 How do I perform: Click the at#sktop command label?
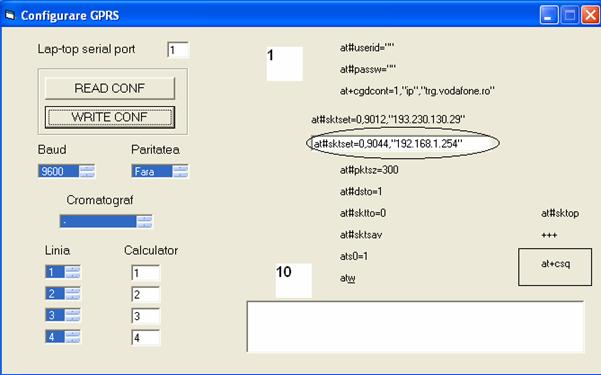pyautogui.click(x=560, y=213)
